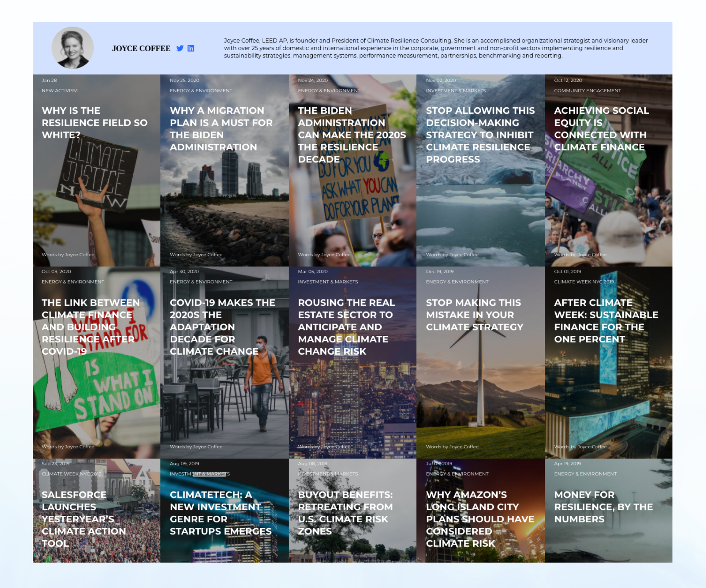Click Words by Joyce Coffee on Dec 19, 2019 card

[452, 447]
